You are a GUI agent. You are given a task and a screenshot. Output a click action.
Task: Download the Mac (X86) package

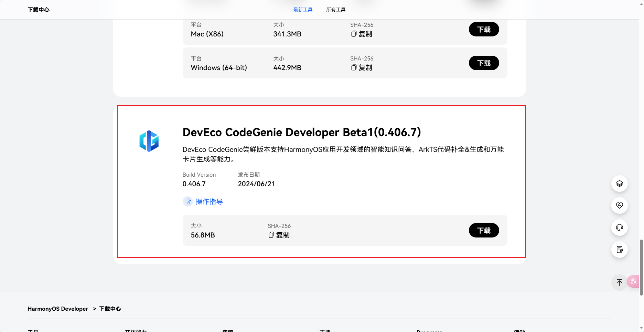pyautogui.click(x=484, y=29)
